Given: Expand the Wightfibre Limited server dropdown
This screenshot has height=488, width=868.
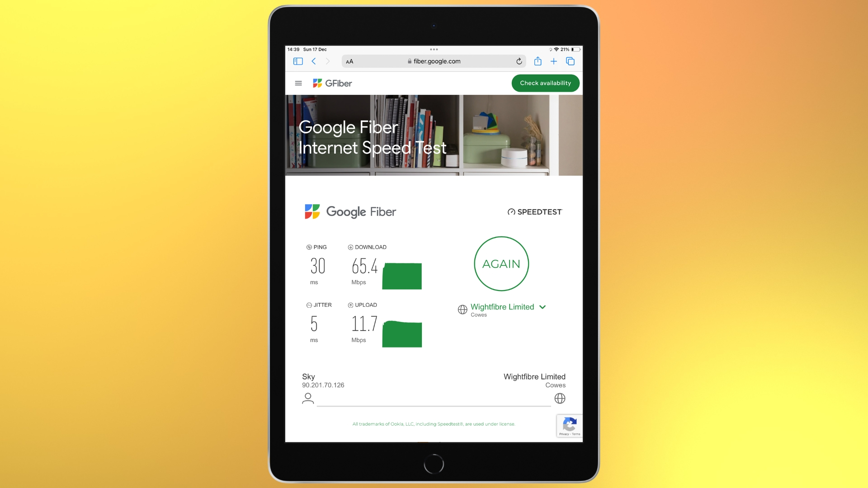Looking at the screenshot, I should pos(542,307).
